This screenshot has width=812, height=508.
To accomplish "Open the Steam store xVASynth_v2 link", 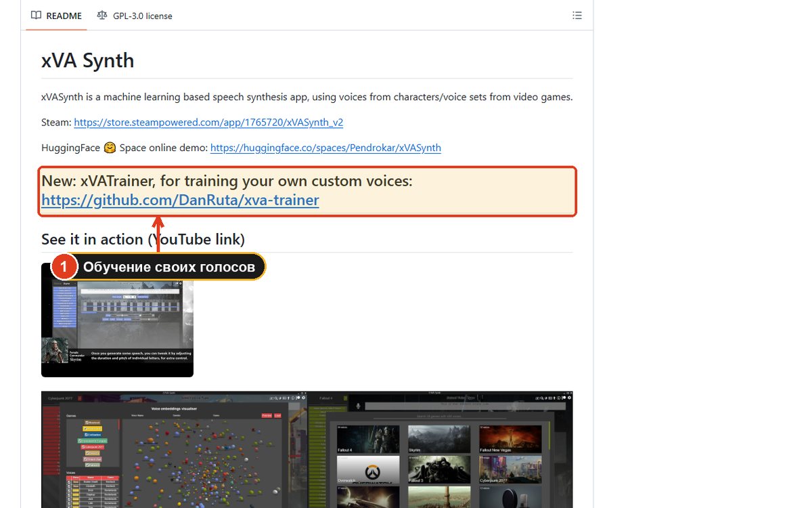I will 208,123.
